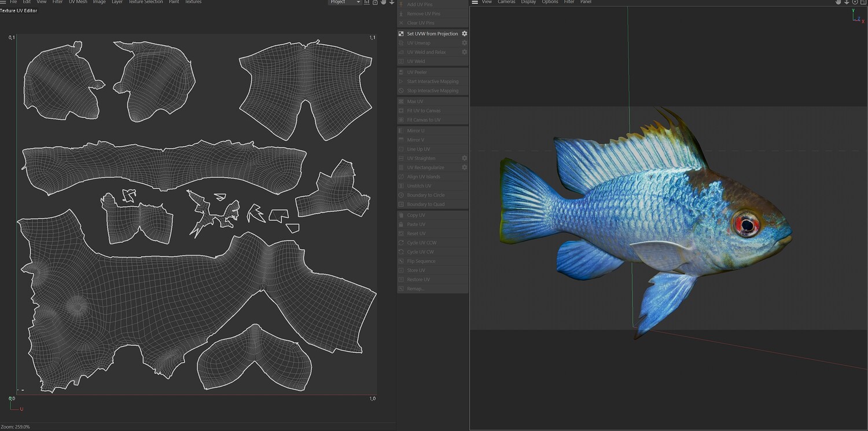The image size is (868, 431).
Task: Click the Clear UV Pins X icon
Action: [x=402, y=23]
